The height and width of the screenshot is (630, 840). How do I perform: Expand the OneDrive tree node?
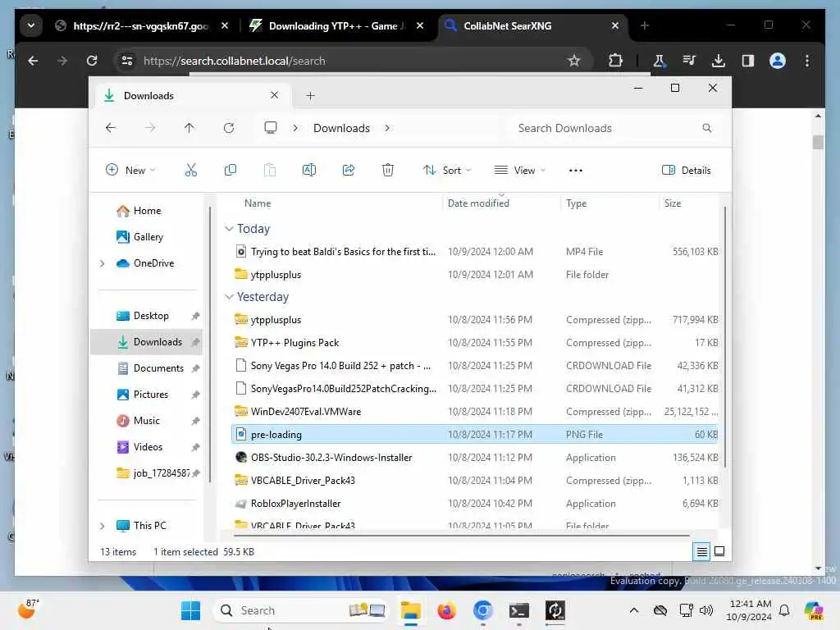103,263
